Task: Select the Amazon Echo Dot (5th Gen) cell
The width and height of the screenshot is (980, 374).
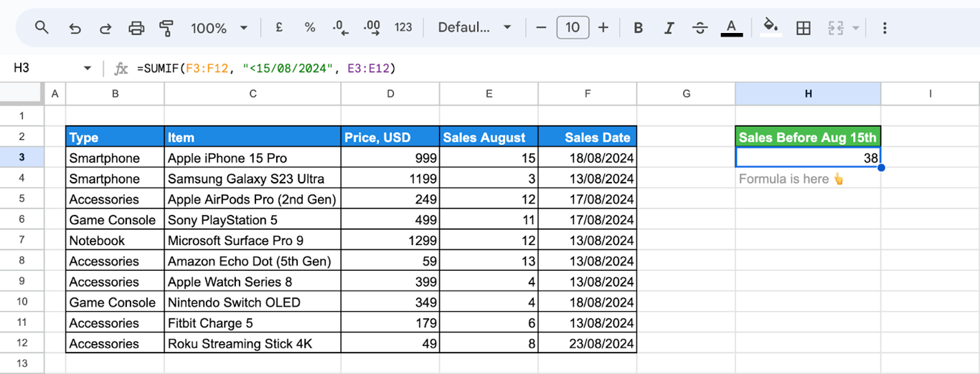Action: pos(253,261)
